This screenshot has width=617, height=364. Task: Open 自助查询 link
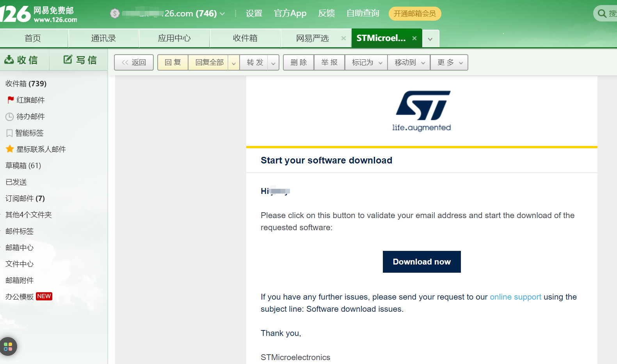tap(363, 13)
